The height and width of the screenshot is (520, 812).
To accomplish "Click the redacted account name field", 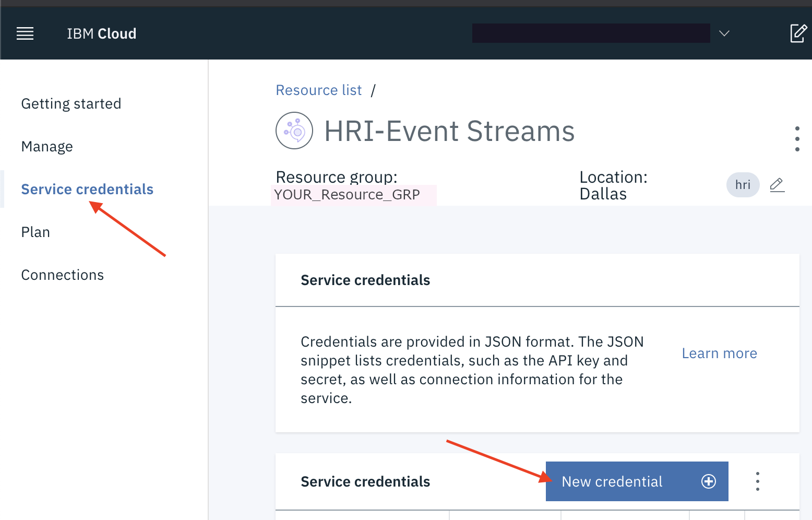I will 591,33.
